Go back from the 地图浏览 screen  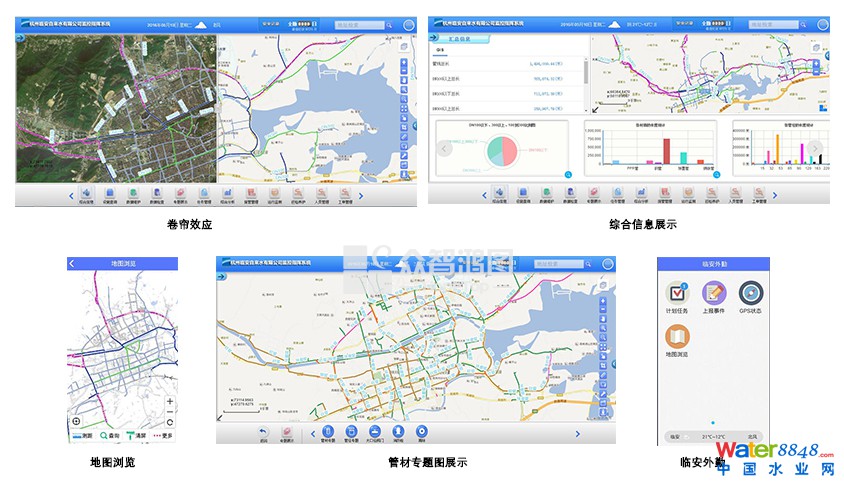click(72, 264)
